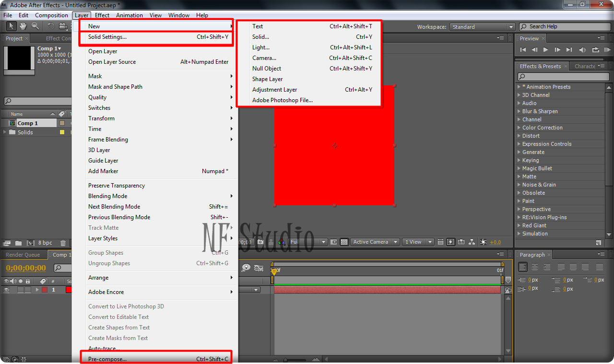Expand the Blur & Sharpen effects
Viewport: 614px width, 364px height.
pos(519,111)
